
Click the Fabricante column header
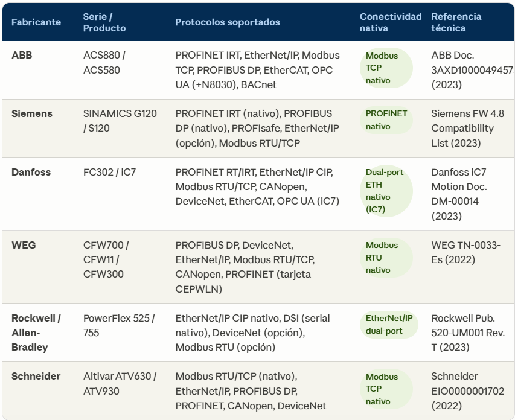(36, 22)
